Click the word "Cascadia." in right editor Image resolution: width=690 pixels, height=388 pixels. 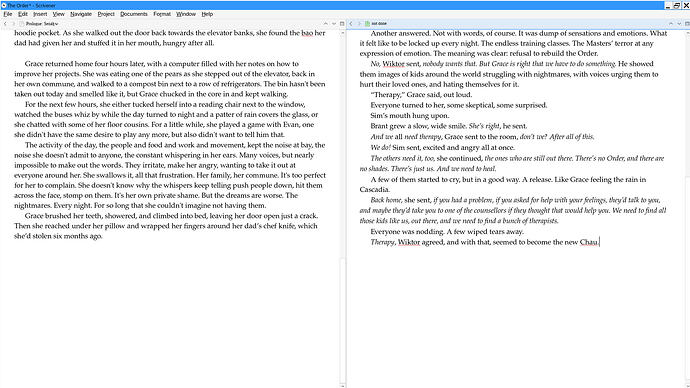(374, 190)
